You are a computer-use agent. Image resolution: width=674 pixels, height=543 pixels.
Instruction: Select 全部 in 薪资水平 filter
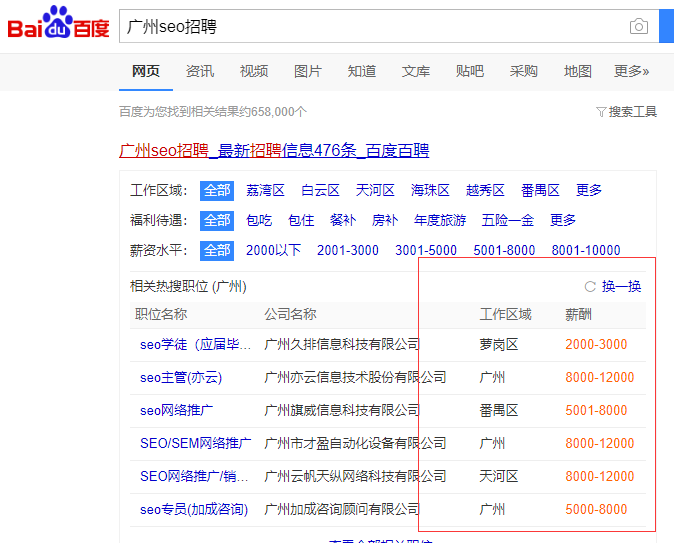coord(216,250)
